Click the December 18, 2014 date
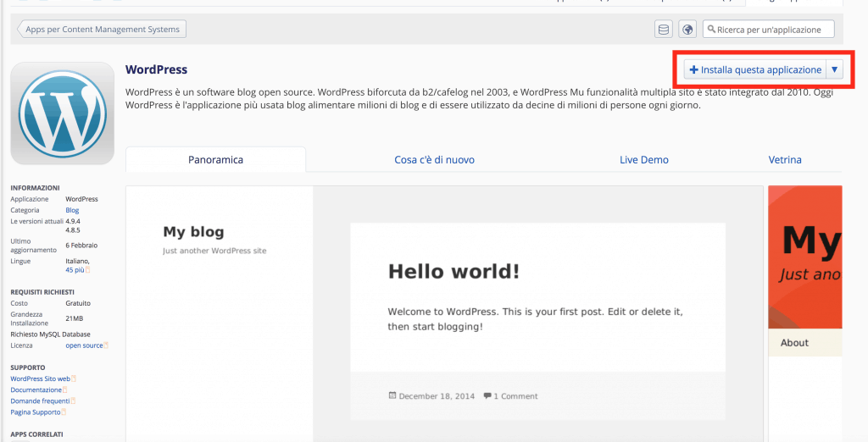This screenshot has width=868, height=442. coord(437,396)
